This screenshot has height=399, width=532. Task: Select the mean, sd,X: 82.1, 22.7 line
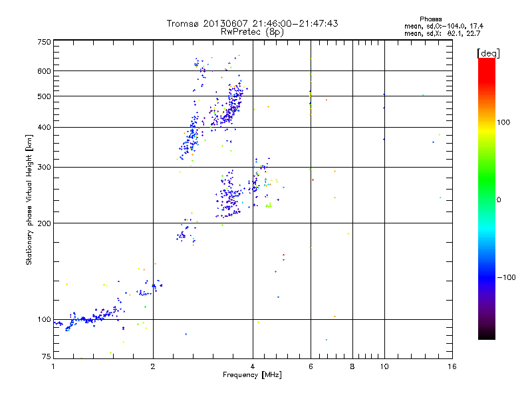442,34
